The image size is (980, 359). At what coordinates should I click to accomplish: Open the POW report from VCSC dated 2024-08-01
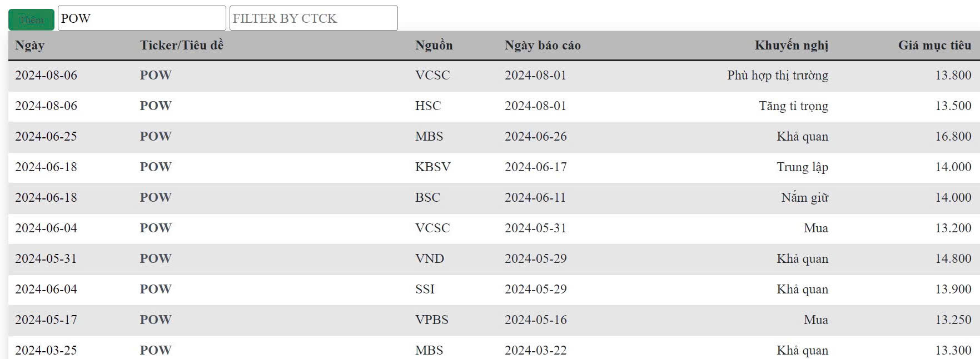156,75
